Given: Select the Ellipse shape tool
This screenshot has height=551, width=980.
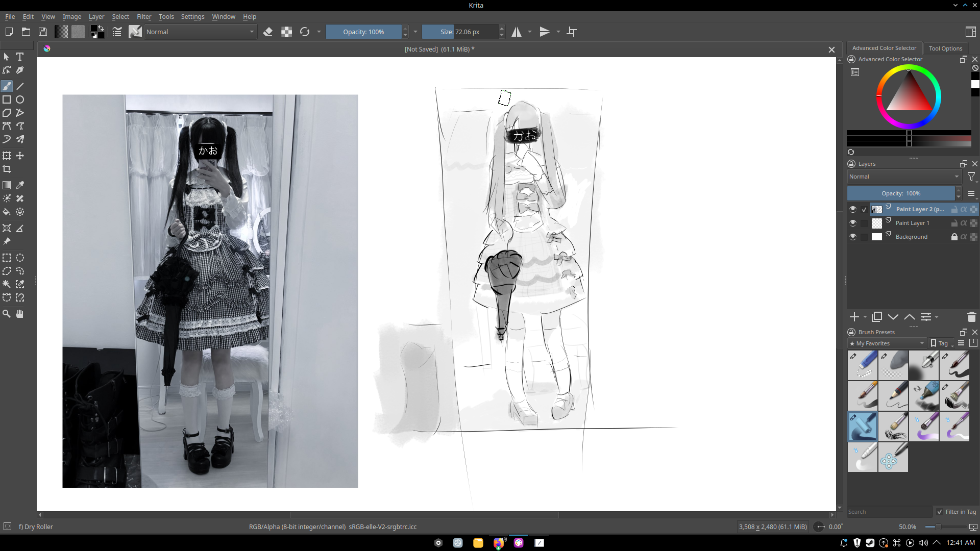Looking at the screenshot, I should point(20,99).
